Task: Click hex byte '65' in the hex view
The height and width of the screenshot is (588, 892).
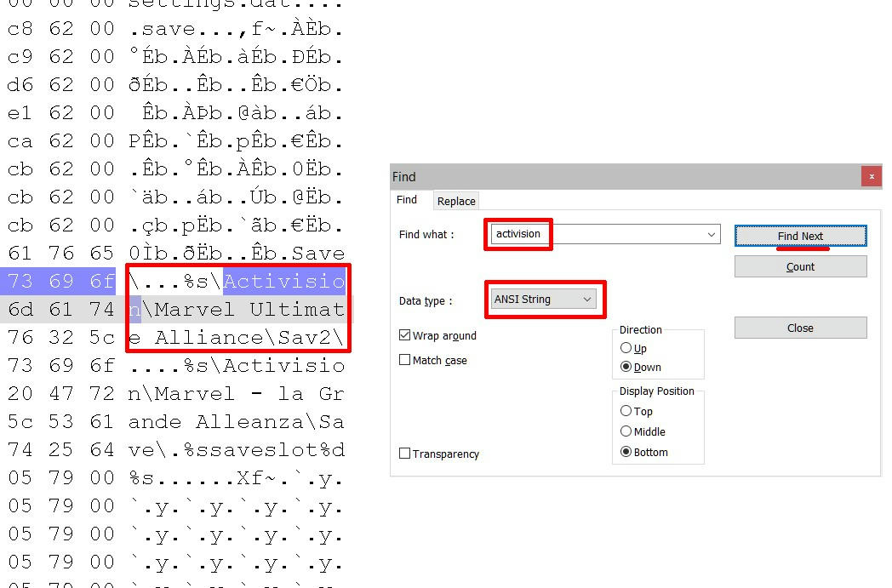Action: pyautogui.click(x=102, y=253)
